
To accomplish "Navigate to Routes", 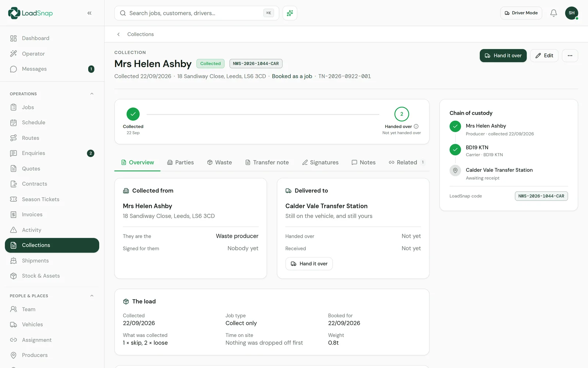I will [52, 138].
